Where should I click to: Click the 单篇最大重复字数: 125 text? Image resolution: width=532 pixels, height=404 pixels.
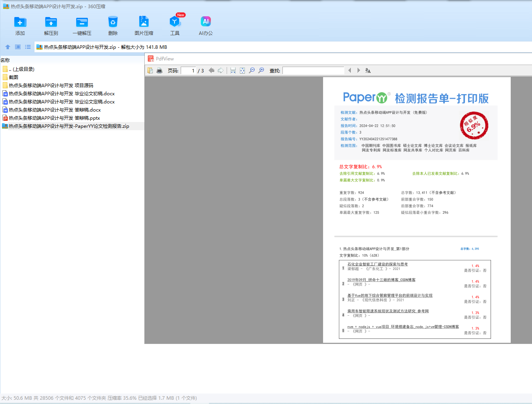[x=359, y=213]
